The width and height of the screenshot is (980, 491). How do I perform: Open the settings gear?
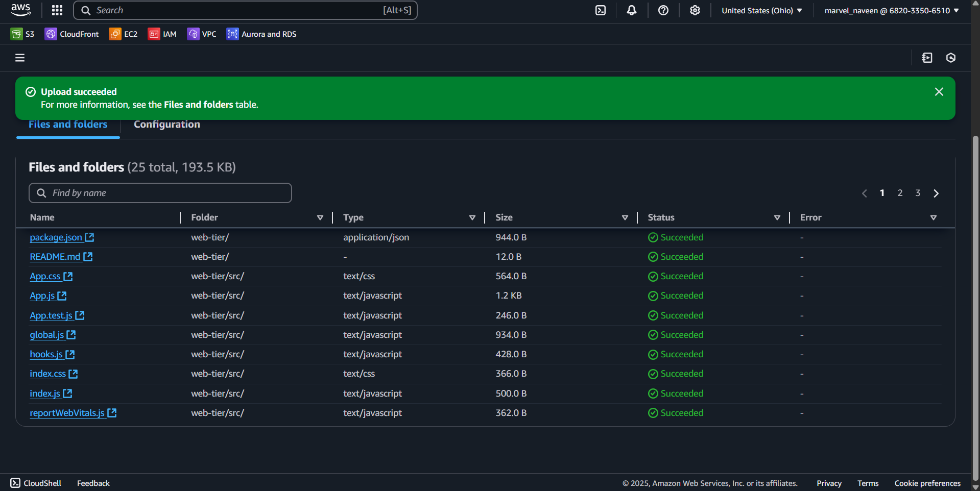[x=695, y=10]
